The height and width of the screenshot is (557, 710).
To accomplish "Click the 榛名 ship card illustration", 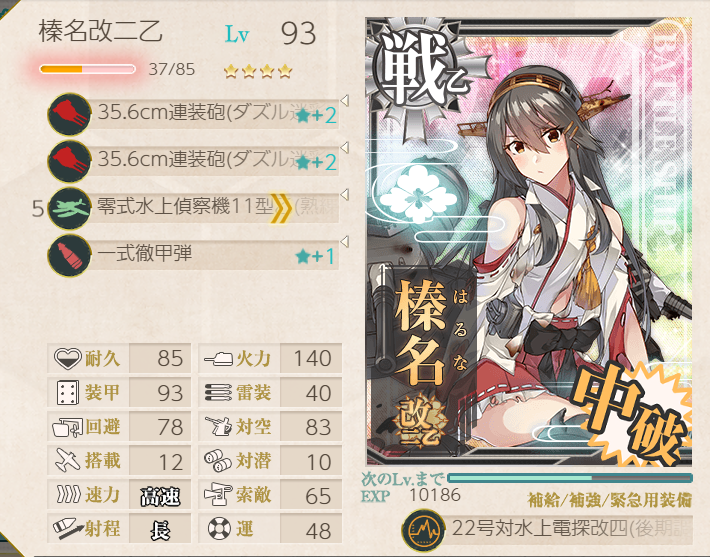I will 529,241.
